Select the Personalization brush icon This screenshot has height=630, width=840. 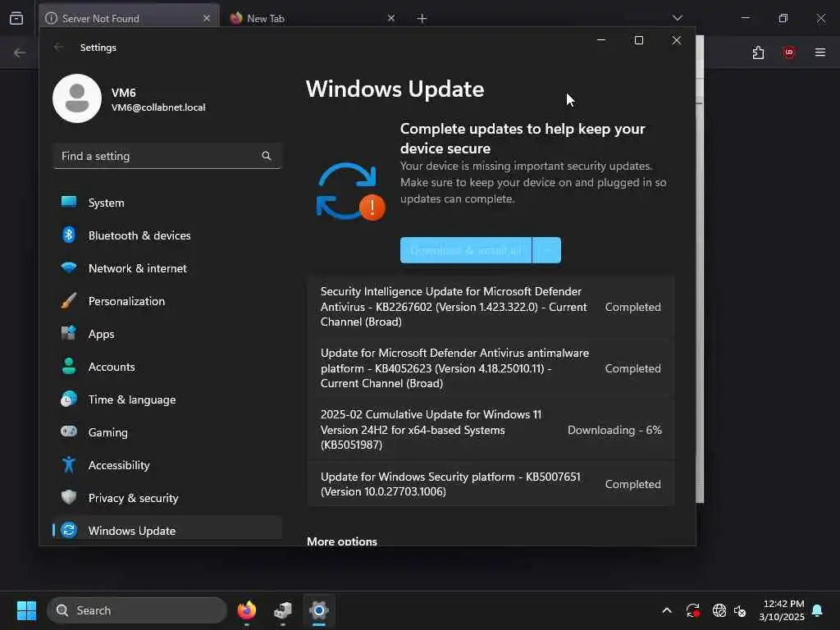coord(69,300)
